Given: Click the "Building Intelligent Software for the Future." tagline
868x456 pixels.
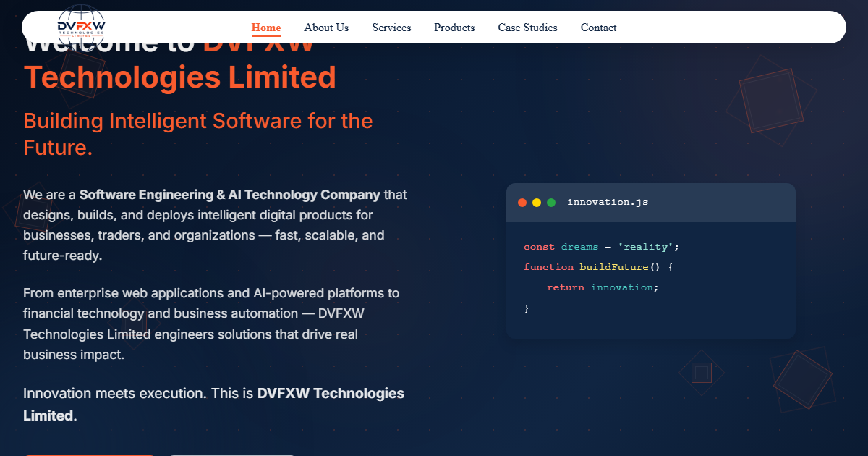Looking at the screenshot, I should (198, 134).
